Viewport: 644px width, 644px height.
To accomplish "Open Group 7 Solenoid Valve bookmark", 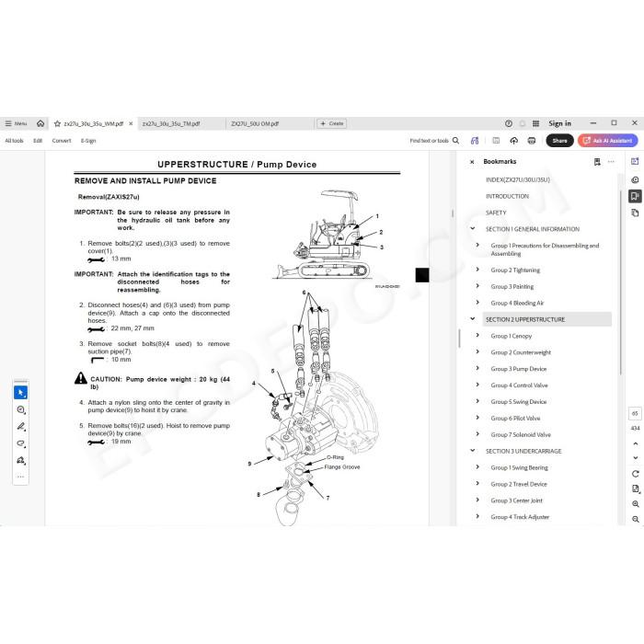I will coord(521,434).
